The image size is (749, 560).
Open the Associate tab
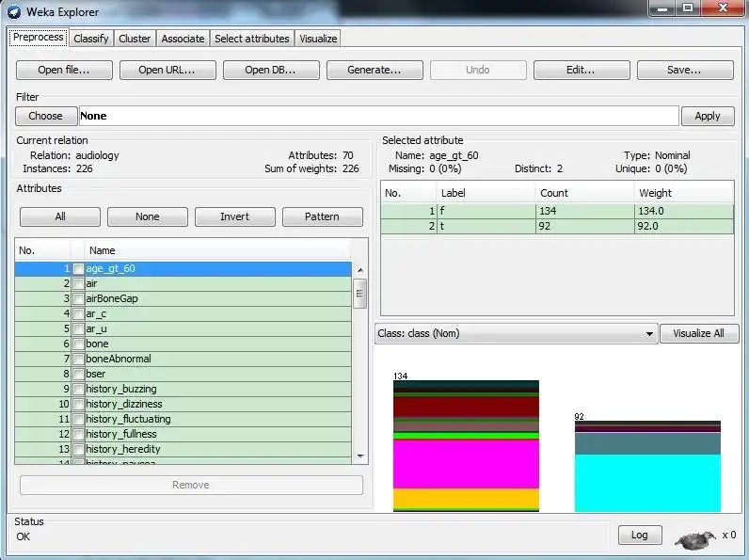[x=183, y=39]
